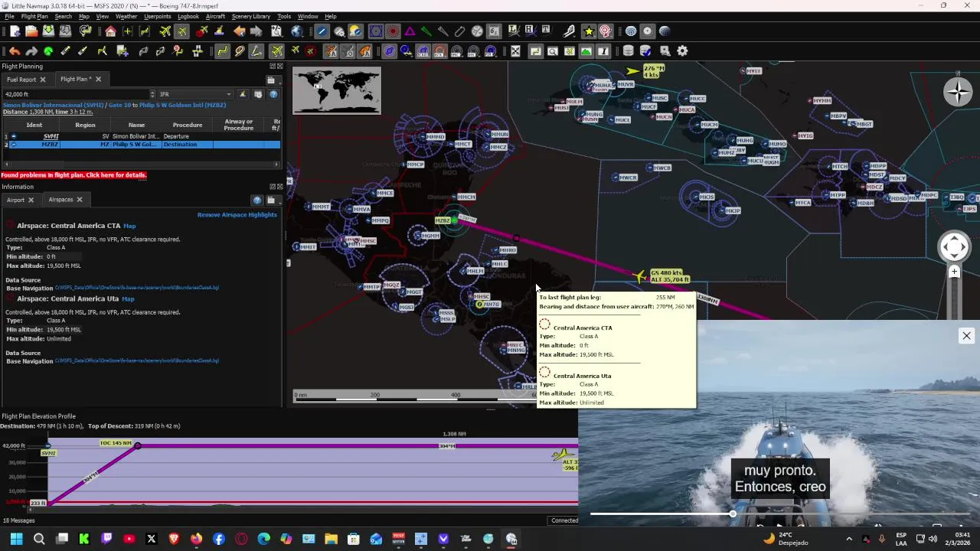The width and height of the screenshot is (980, 551).
Task: Click the video progress slider in the overlay player
Action: pos(781,514)
